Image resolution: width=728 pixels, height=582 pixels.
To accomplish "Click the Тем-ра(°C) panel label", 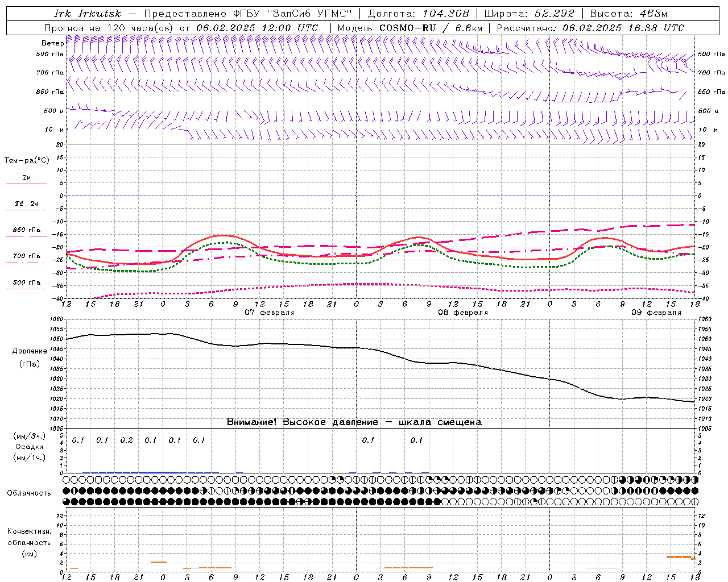I will pos(27,160).
